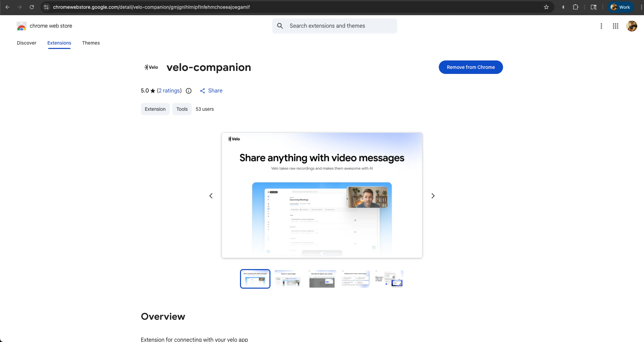Click the browser forward arrow
The image size is (644, 342).
(x=20, y=7)
